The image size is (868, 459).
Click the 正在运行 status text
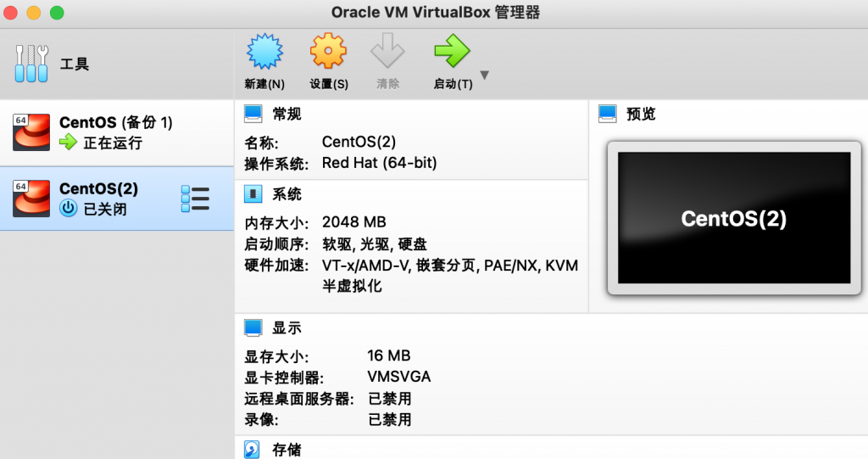coord(113,143)
